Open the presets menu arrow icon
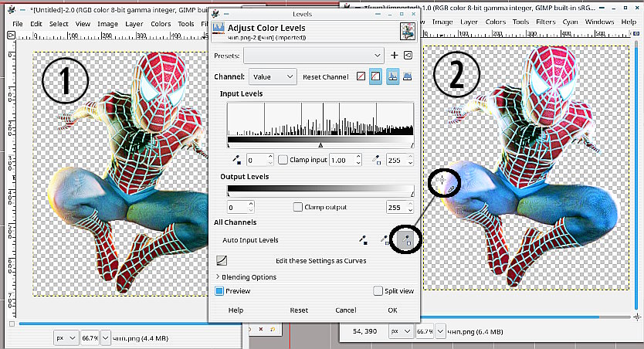 coord(408,56)
